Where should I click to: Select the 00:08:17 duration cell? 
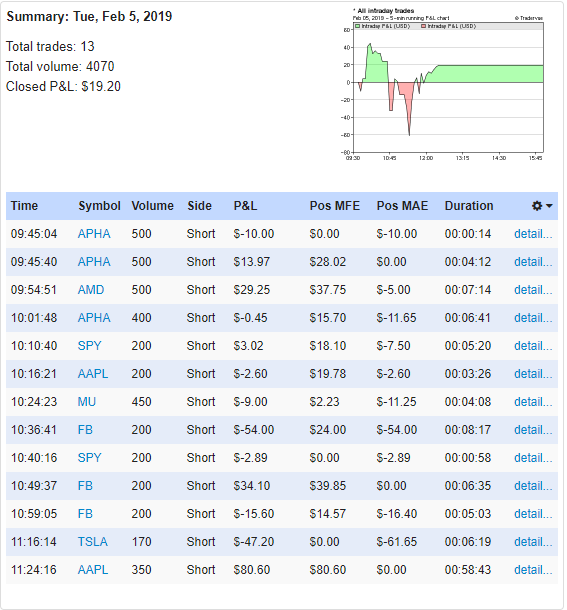pos(468,430)
